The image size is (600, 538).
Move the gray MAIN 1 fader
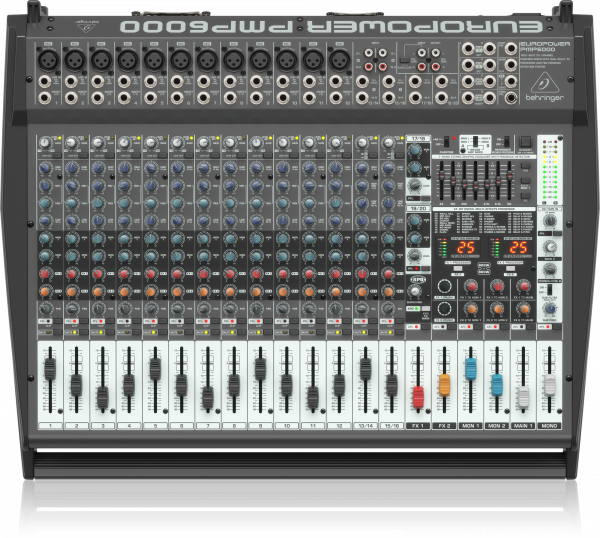click(x=523, y=397)
